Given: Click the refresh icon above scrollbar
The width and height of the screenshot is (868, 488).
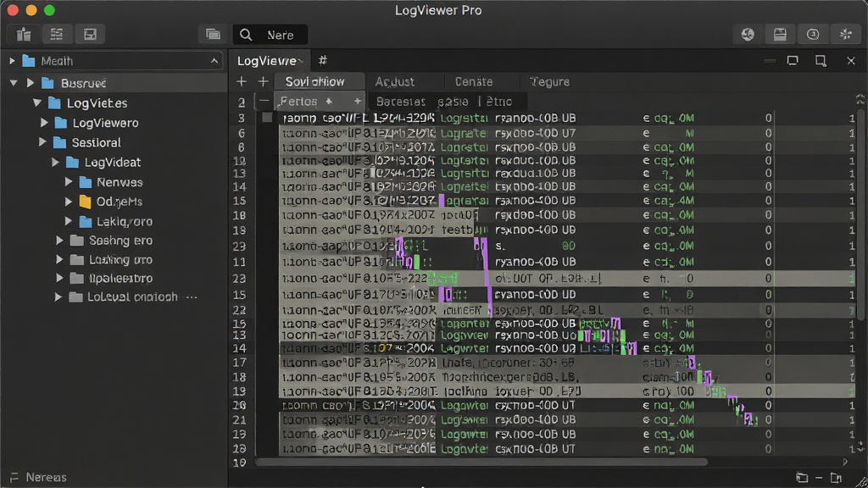Looking at the screenshot, I should (x=860, y=99).
